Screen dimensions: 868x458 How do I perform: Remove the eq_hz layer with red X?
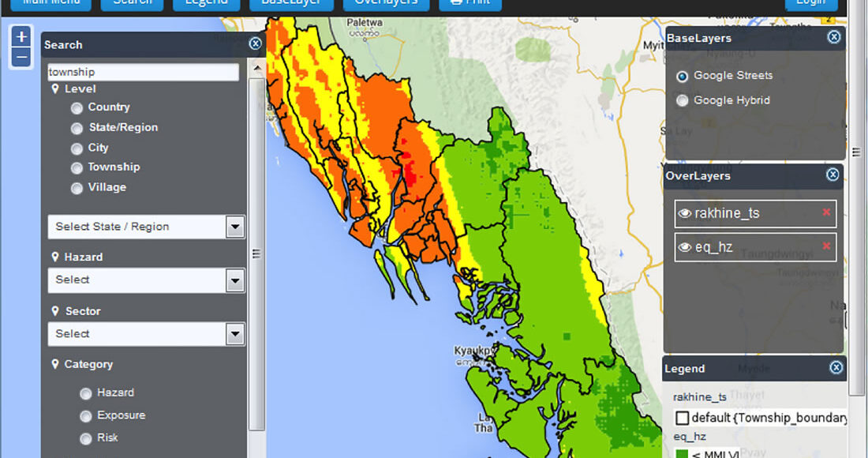(x=826, y=246)
